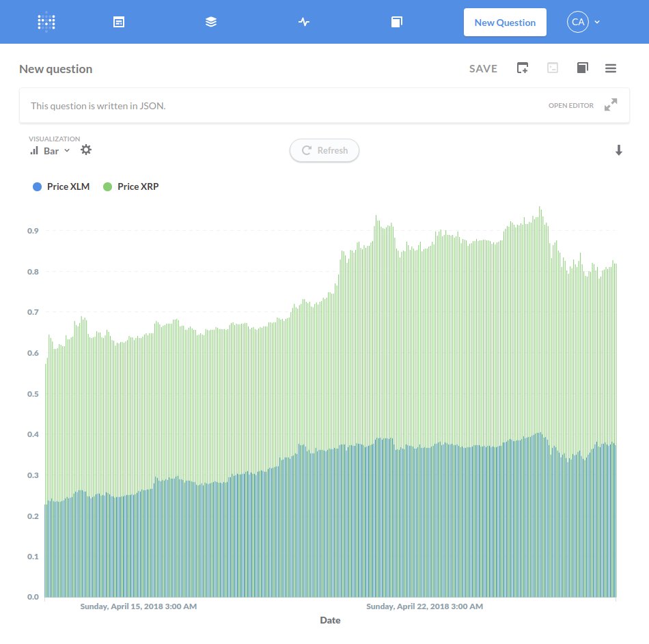
Task: Open Data Reference book icon in navbar
Action: coord(396,22)
